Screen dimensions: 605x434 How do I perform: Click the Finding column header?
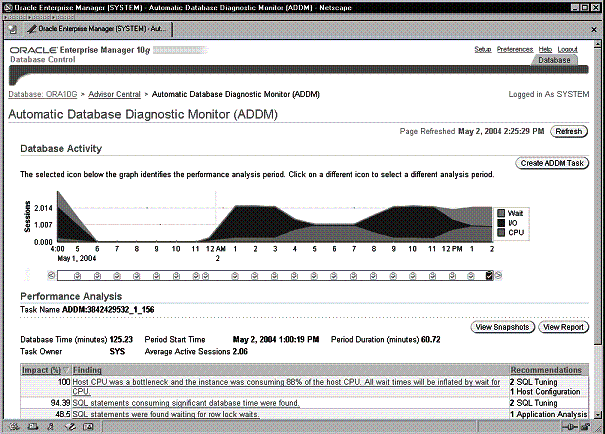(87, 370)
